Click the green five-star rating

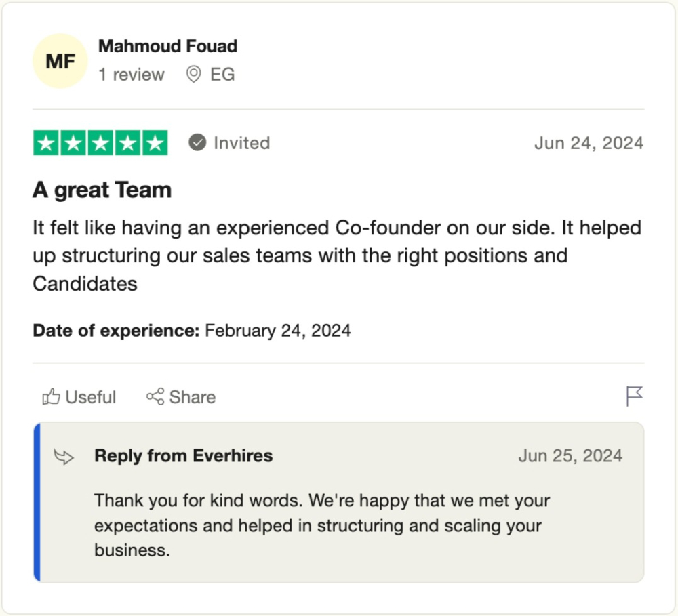click(x=100, y=143)
